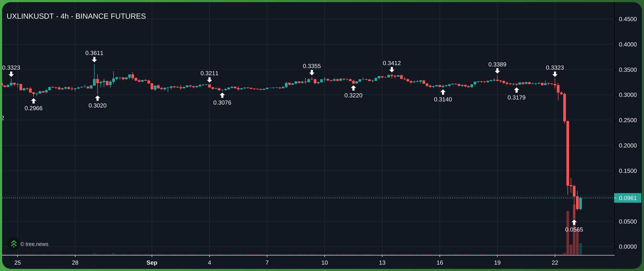Click the 0.3355 swing high price label
Screen dimensions: 644x271
point(312,66)
